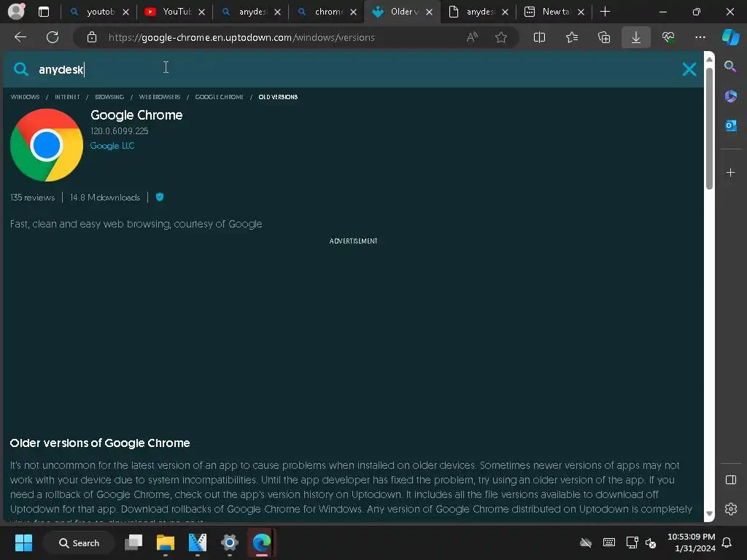Switch to the 'chrome' search tab
Viewport: 747px width, 560px height.
(x=328, y=12)
